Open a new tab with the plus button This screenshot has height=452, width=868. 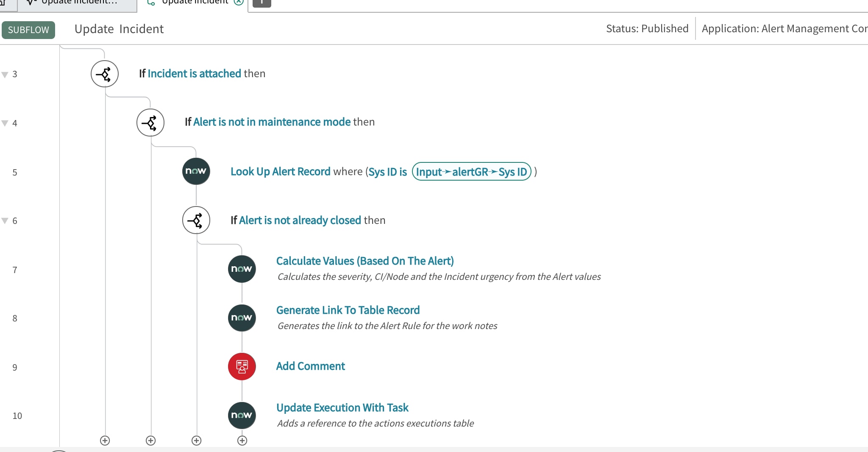click(262, 3)
